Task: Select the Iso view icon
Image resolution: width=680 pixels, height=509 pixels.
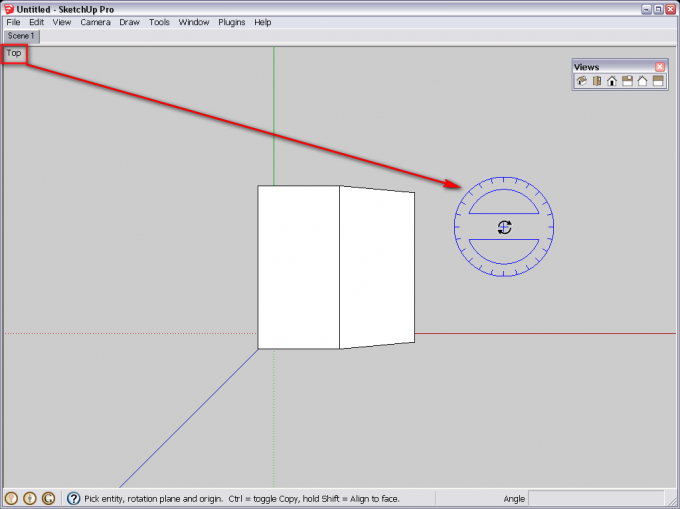Action: [581, 81]
